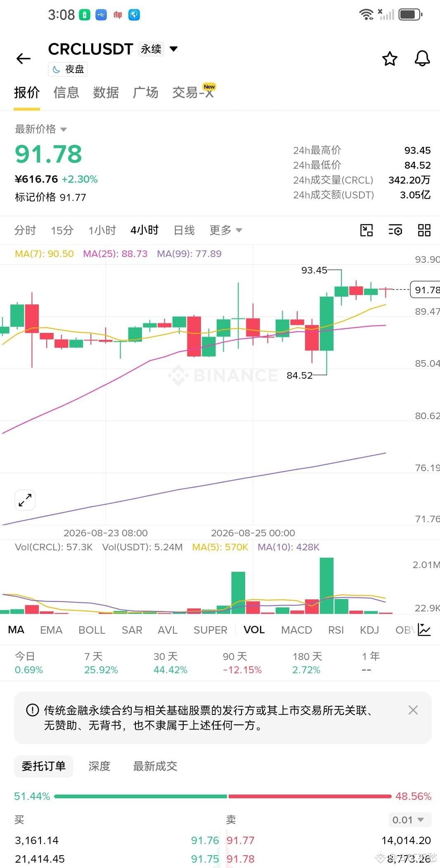This screenshot has height=868, width=440.
Task: Tap the 91.78 current price tag on chart
Action: [x=425, y=290]
